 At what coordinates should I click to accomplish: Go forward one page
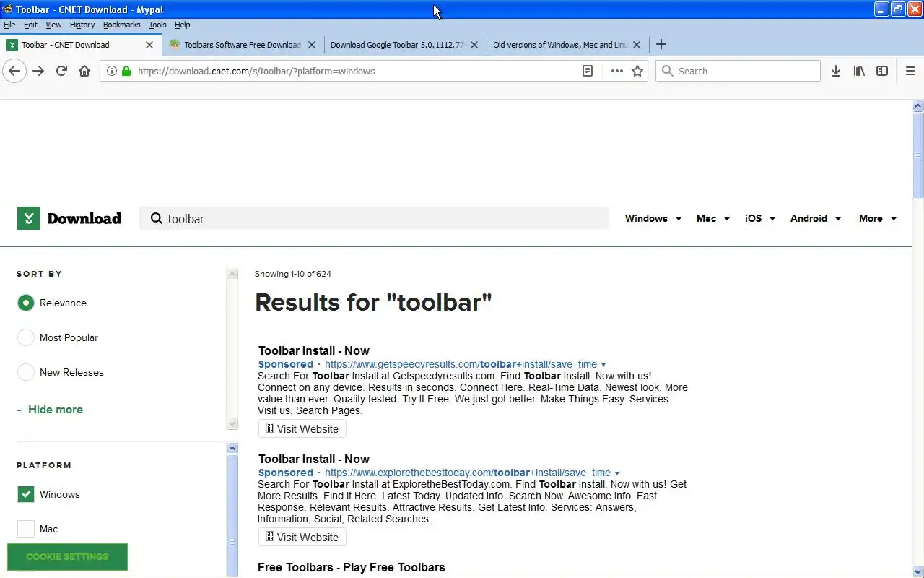point(38,71)
